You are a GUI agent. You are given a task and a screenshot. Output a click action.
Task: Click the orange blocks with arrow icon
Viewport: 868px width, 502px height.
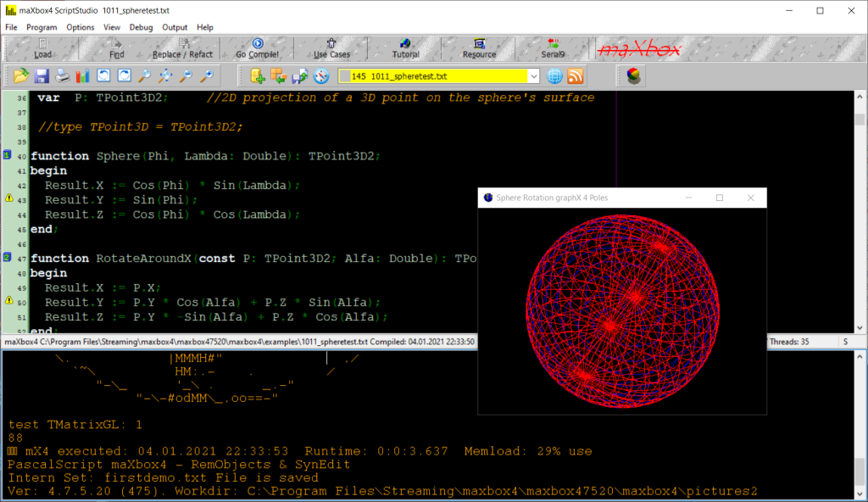tap(278, 76)
